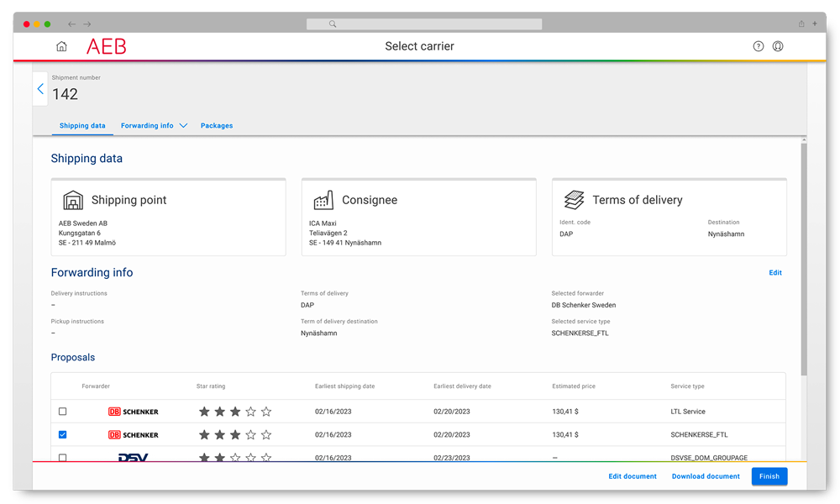
Task: Click the Star rating column header
Action: pyautogui.click(x=211, y=386)
